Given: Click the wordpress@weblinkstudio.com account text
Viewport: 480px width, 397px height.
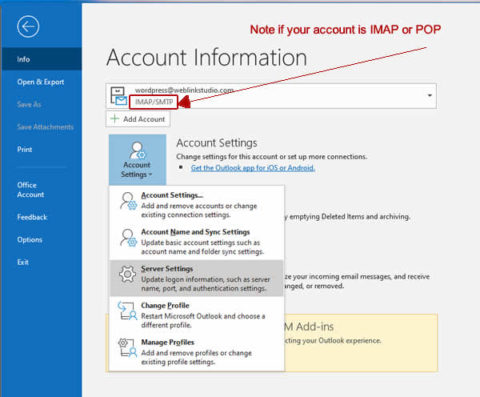Looking at the screenshot, I should pyautogui.click(x=184, y=90).
